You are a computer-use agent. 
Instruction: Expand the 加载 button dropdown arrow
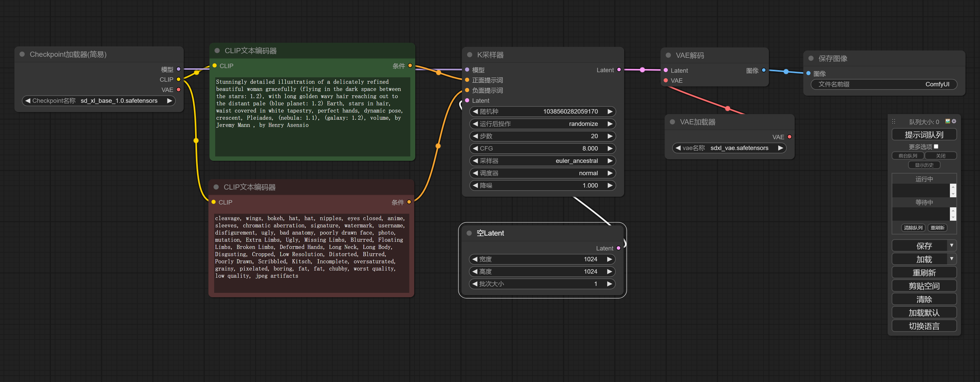point(951,259)
